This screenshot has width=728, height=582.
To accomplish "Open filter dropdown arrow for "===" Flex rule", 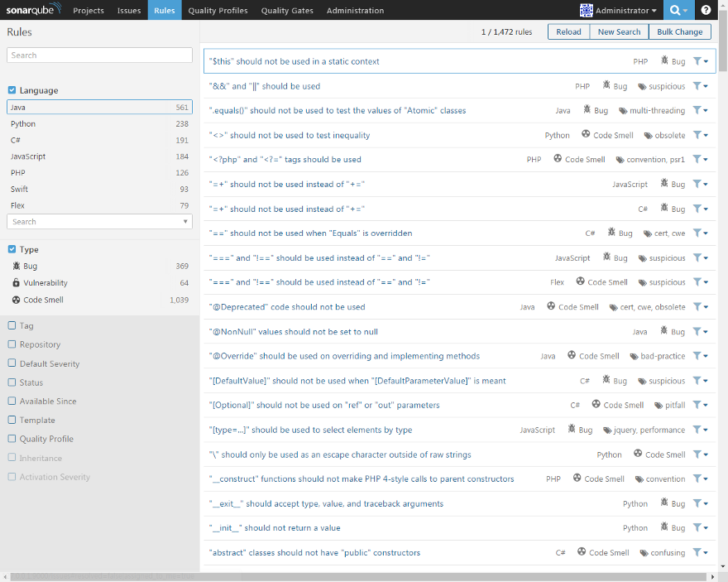I will coord(706,282).
